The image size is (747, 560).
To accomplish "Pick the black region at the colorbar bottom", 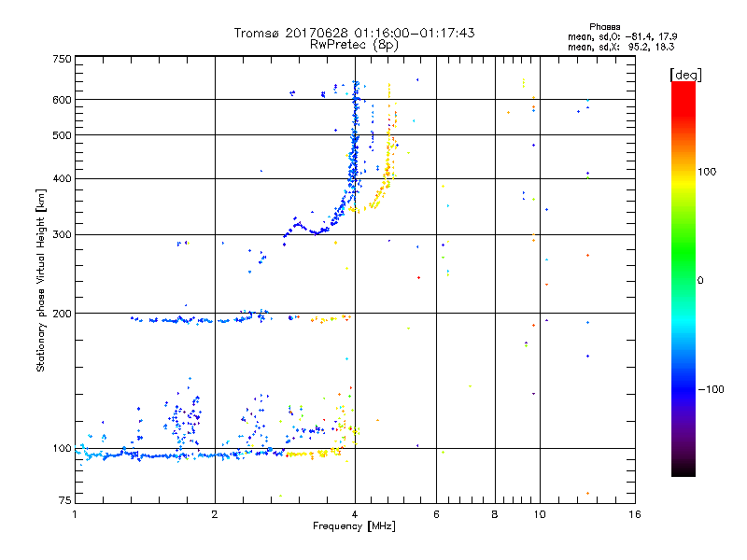I will [683, 471].
